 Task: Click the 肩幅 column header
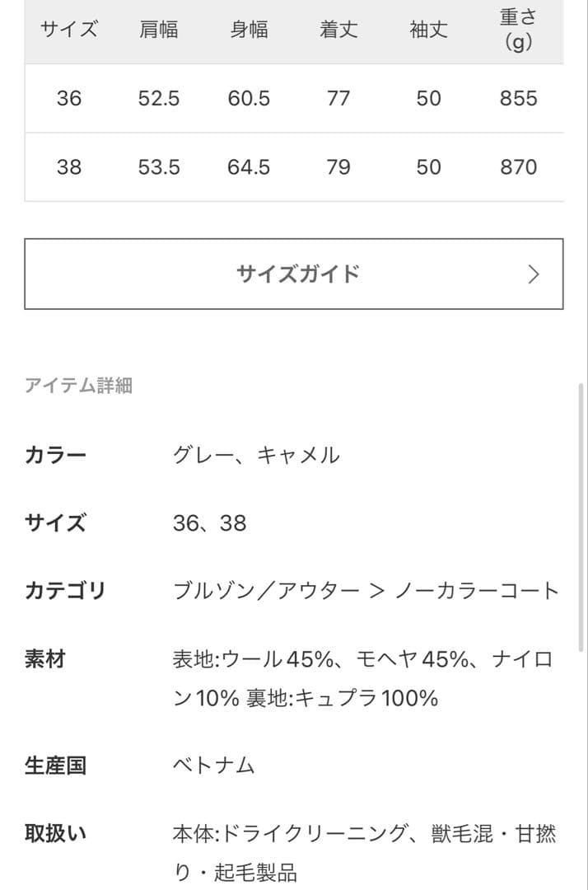pos(158,29)
